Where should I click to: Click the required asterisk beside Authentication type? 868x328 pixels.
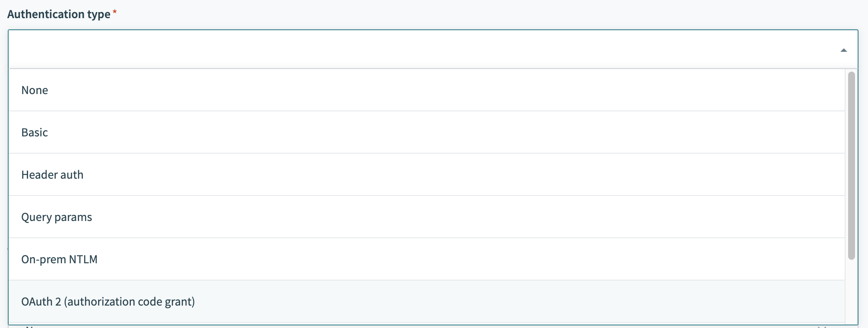tap(114, 13)
